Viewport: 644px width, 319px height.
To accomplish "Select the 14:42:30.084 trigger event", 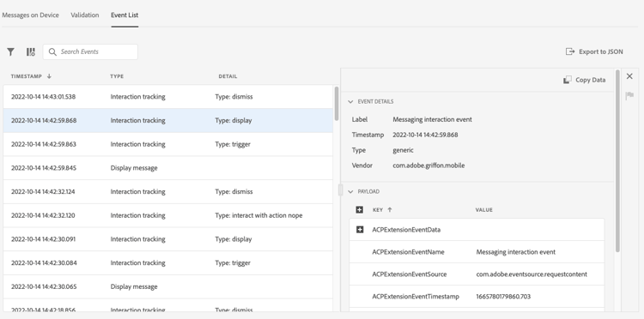I will [x=168, y=263].
